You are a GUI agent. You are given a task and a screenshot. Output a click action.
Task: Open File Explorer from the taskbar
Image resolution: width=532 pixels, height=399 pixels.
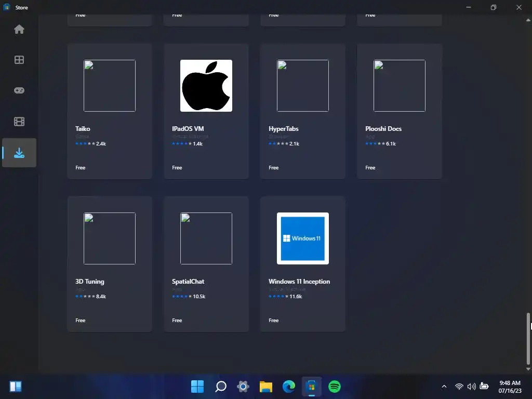(x=266, y=387)
